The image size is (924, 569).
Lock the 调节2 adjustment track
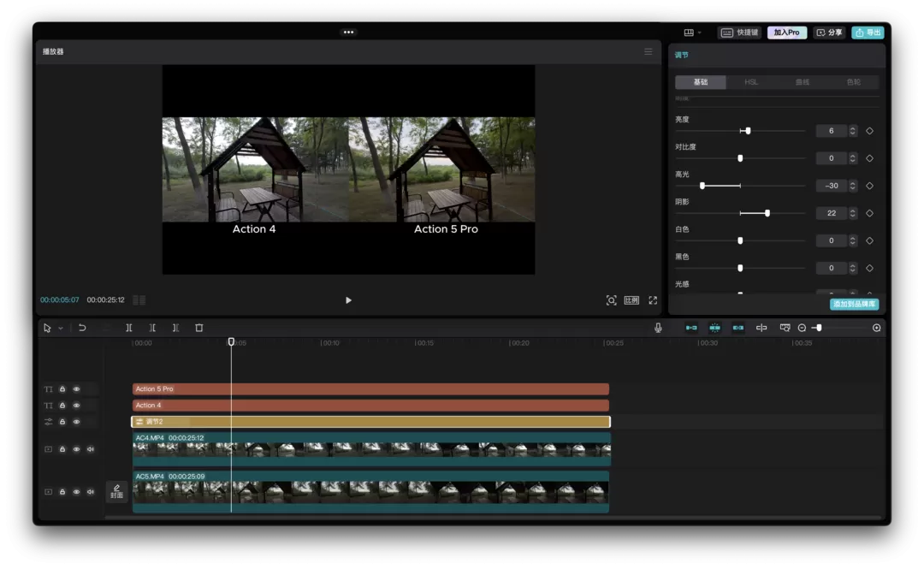(x=62, y=422)
